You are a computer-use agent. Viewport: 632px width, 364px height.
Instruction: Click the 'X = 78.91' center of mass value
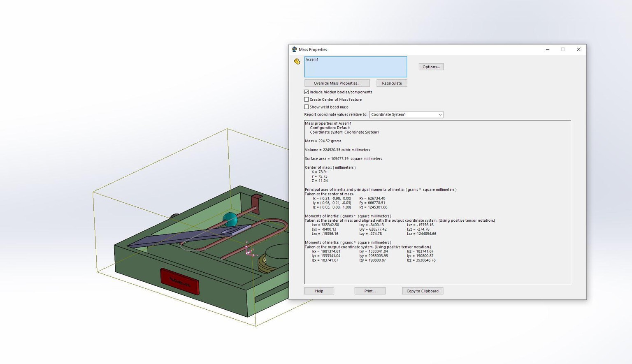coord(320,172)
